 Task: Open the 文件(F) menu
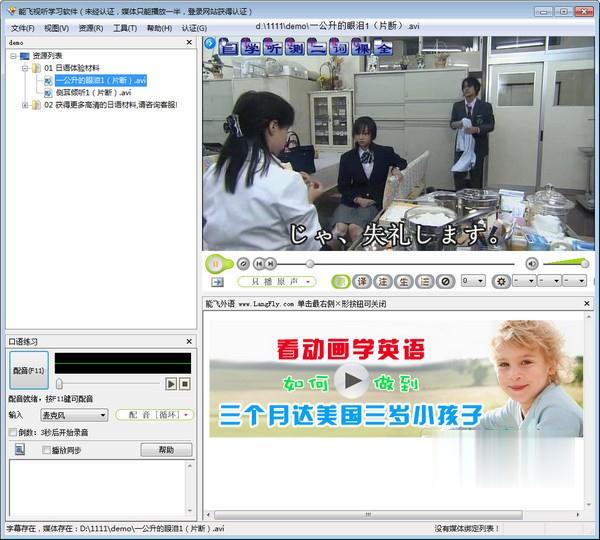coord(23,28)
